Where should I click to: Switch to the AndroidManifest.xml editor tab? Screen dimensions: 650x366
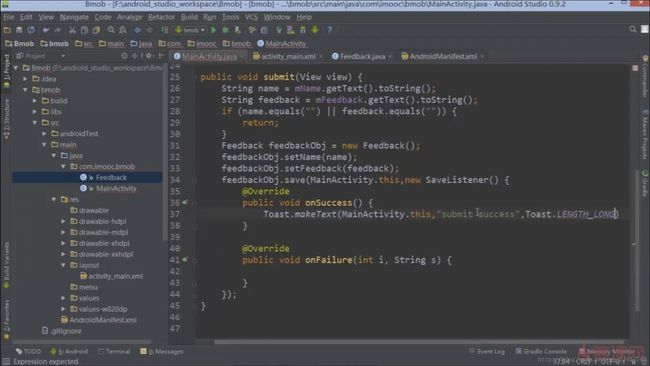tap(442, 56)
